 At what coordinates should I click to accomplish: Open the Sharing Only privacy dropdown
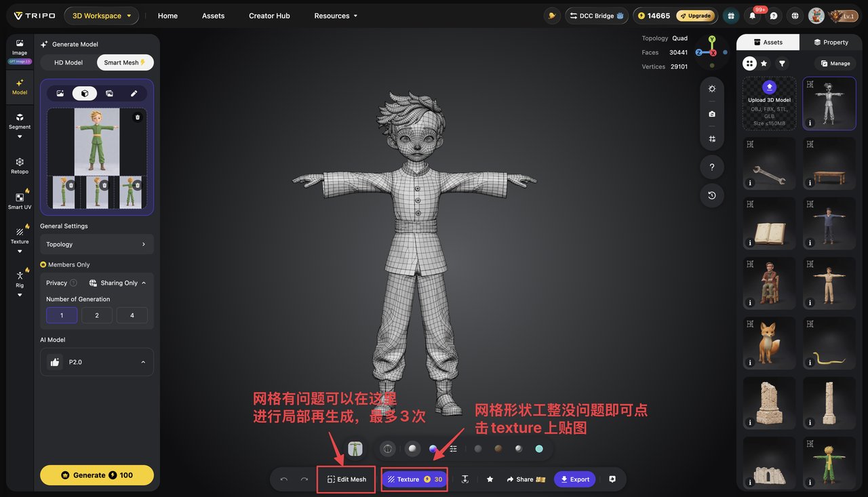[x=118, y=283]
